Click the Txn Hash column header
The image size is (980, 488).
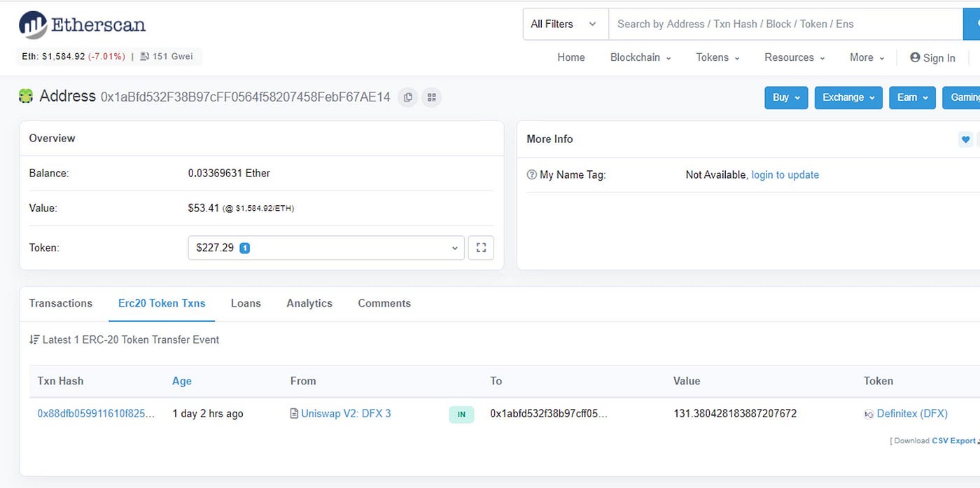coord(60,381)
